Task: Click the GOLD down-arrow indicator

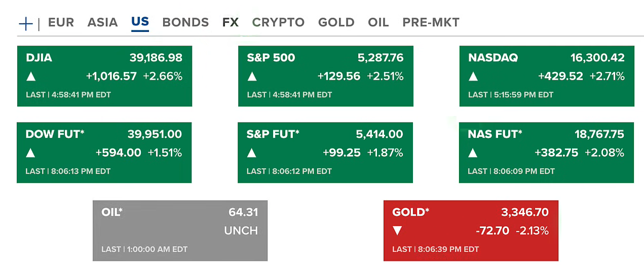Action: tap(397, 231)
